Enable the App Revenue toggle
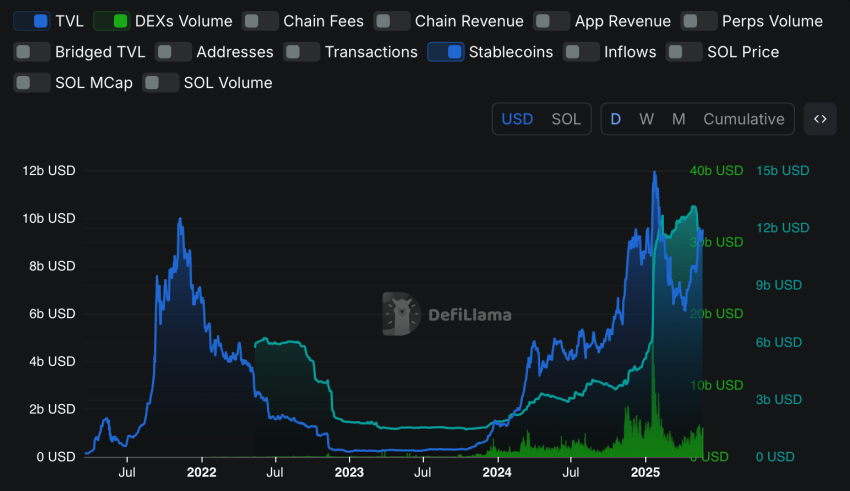Screen dimensions: 850x491 coord(551,21)
